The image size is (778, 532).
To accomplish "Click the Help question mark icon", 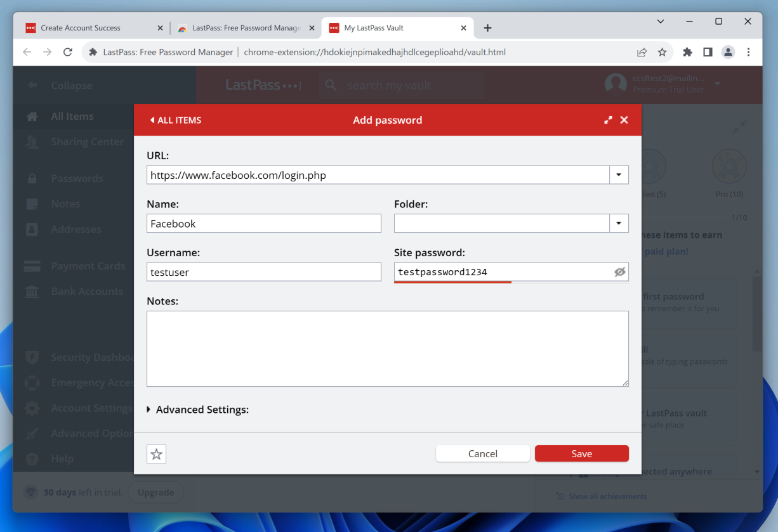I will (x=31, y=458).
